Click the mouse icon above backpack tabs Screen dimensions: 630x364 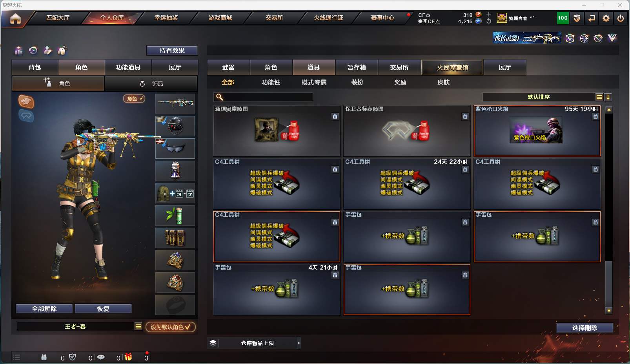pos(62,51)
